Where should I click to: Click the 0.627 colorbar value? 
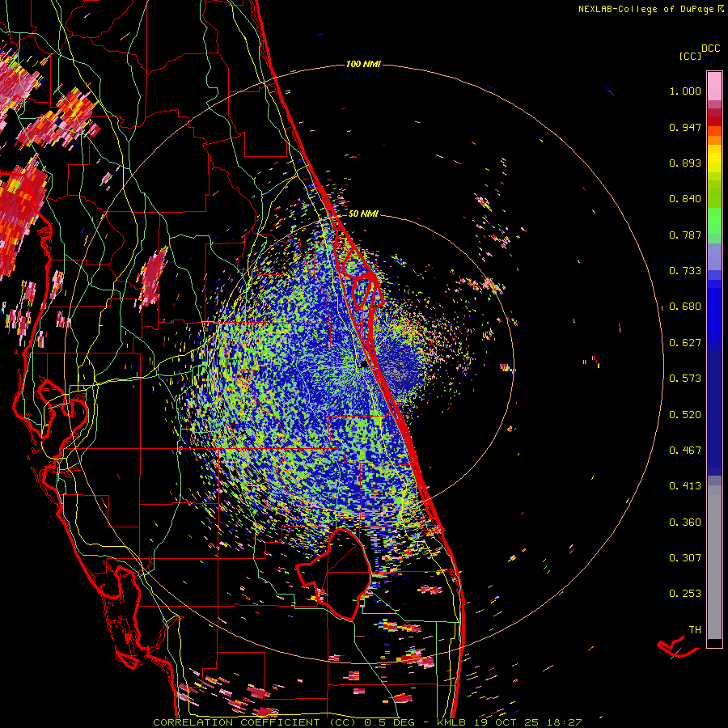685,343
